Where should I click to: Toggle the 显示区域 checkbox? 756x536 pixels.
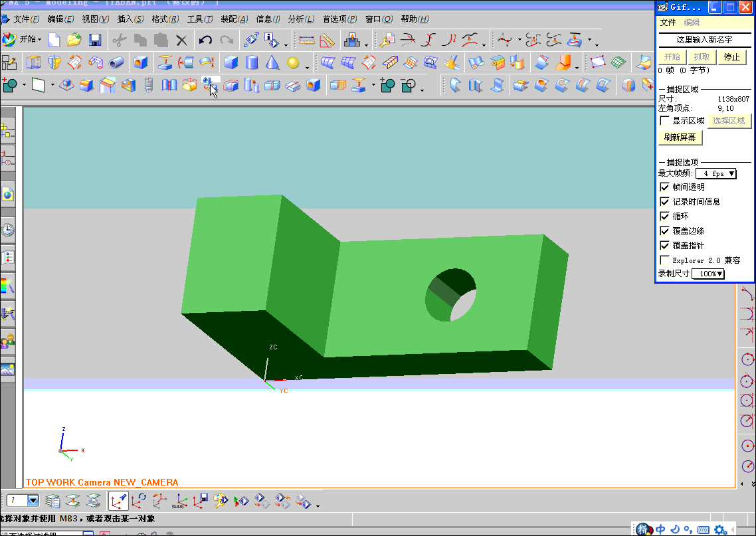[x=664, y=120]
